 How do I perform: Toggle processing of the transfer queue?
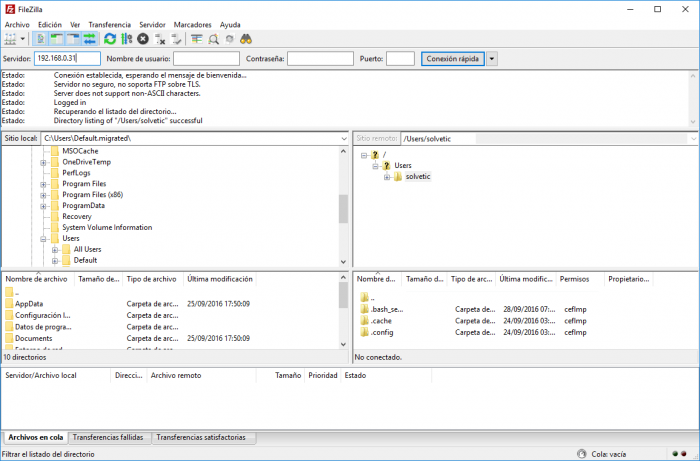click(126, 39)
